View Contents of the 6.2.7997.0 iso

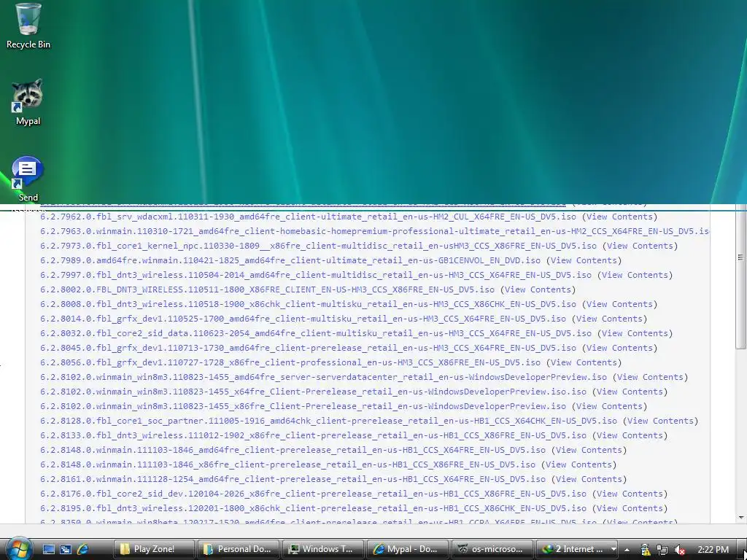coord(635,275)
